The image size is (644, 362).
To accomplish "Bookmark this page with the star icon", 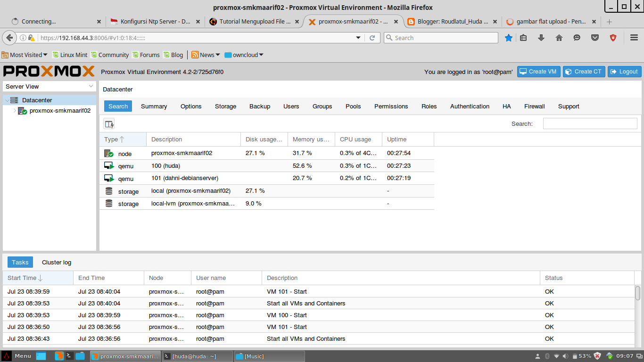I will point(508,38).
